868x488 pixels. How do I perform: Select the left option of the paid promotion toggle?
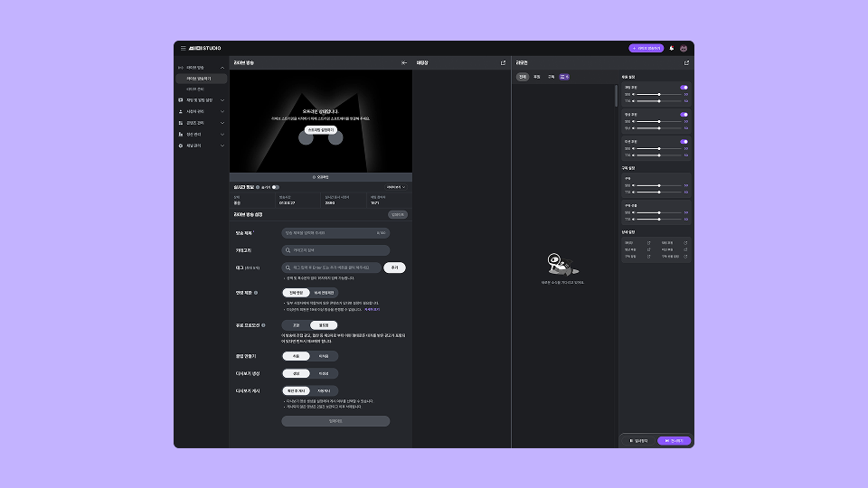point(297,325)
